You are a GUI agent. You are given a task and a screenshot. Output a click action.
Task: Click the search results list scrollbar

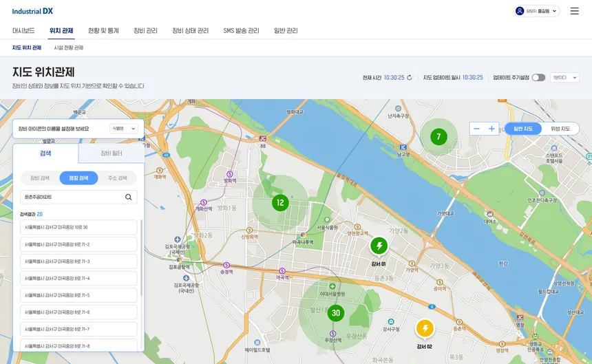point(142,257)
